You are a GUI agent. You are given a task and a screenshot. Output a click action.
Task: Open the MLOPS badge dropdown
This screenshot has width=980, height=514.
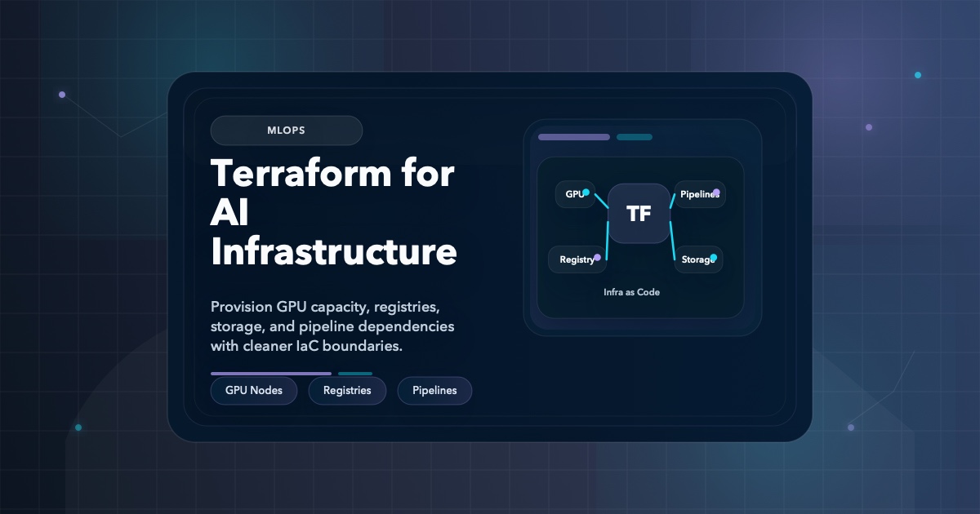pyautogui.click(x=287, y=131)
